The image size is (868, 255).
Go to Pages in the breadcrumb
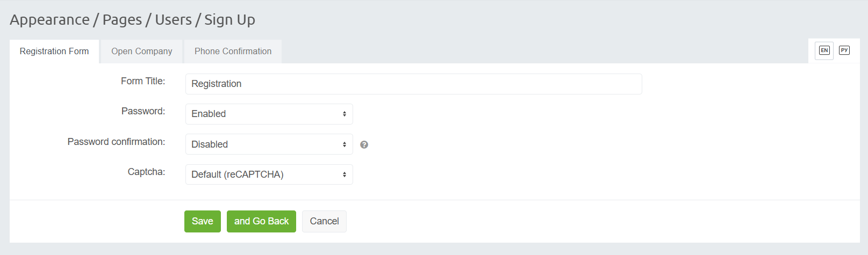coord(122,20)
